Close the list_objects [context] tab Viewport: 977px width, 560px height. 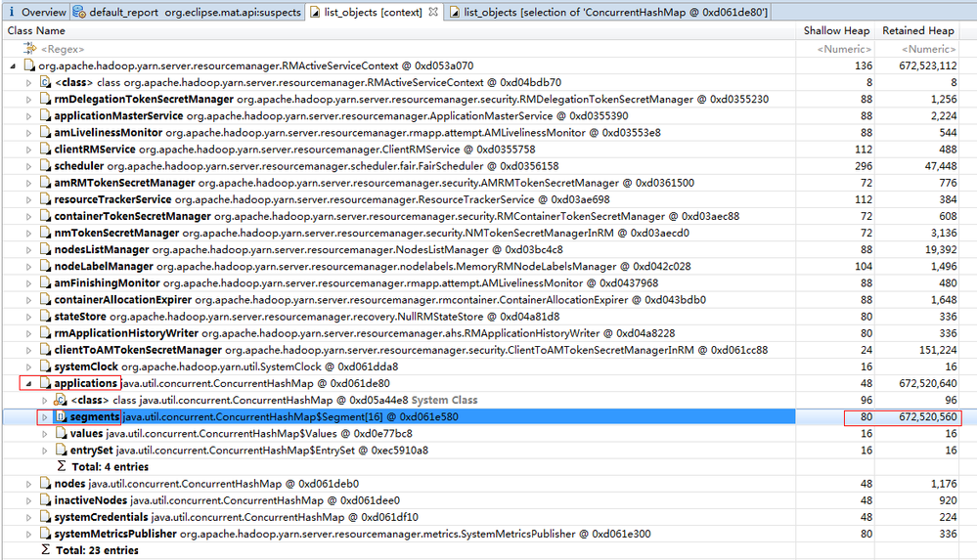(x=433, y=12)
